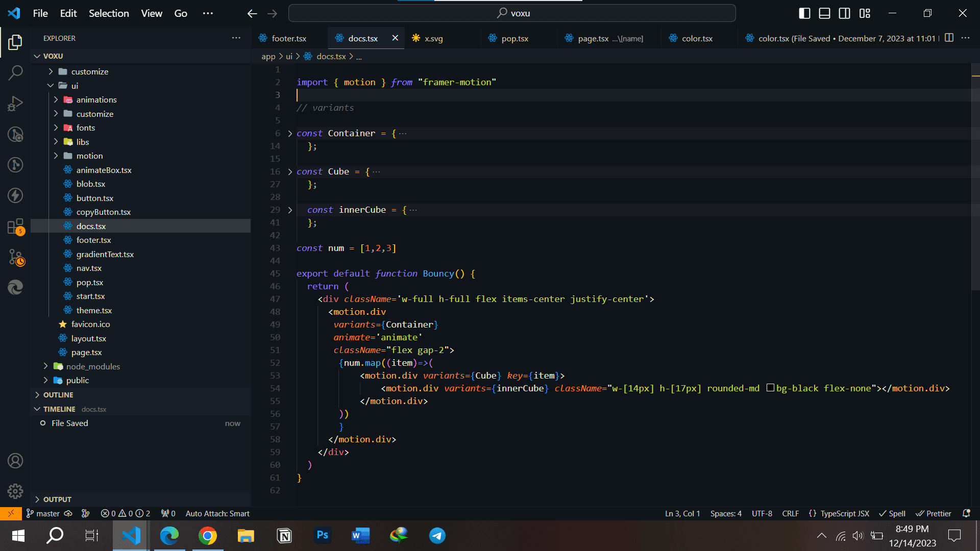The width and height of the screenshot is (980, 551).
Task: Open the Accounts icon in activity bar
Action: click(15, 461)
